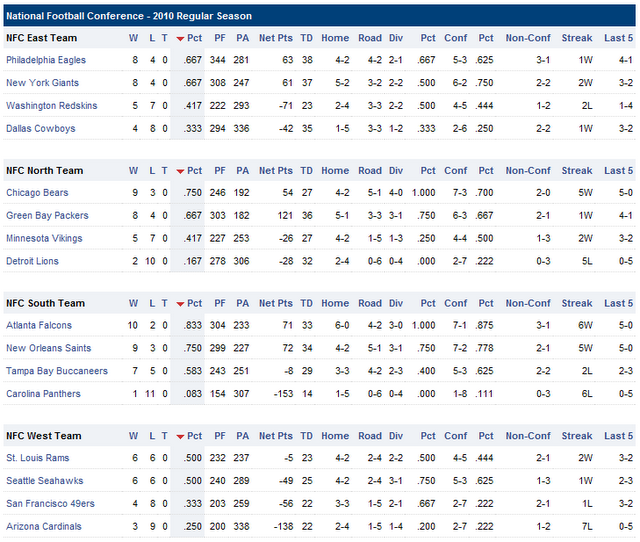This screenshot has width=640, height=542.
Task: Click the red sort arrow in NFC South header
Action: coord(180,304)
